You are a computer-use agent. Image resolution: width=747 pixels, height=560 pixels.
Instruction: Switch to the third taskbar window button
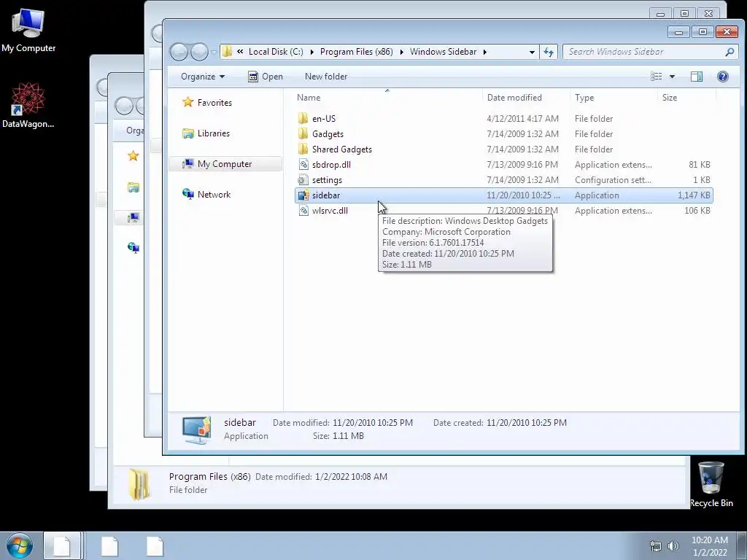[x=155, y=545]
